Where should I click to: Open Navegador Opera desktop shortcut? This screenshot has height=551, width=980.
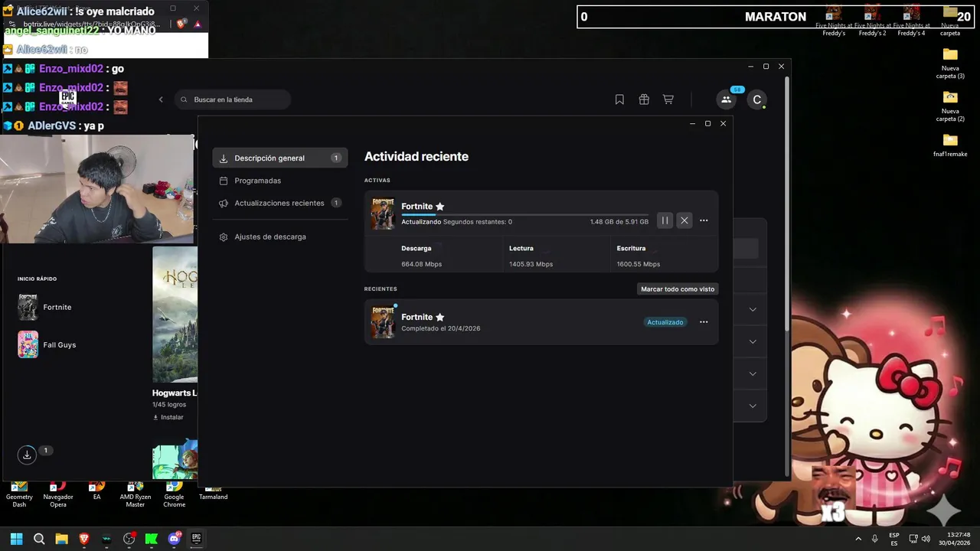tap(58, 494)
